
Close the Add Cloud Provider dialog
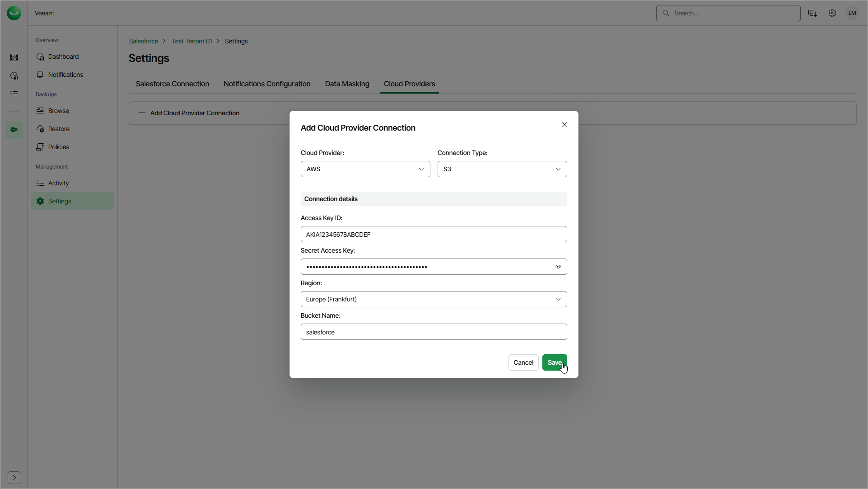565,125
